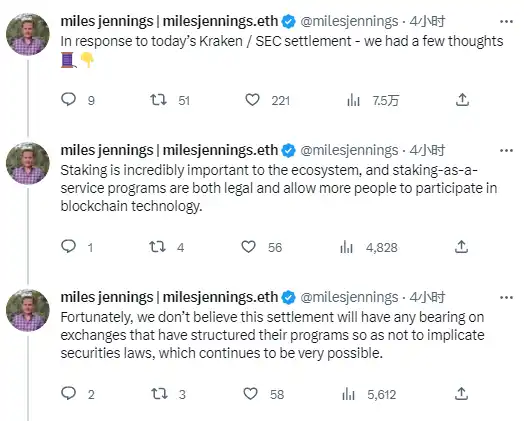Open more options on the third tweet
Image resolution: width=524 pixels, height=421 pixels.
506,297
